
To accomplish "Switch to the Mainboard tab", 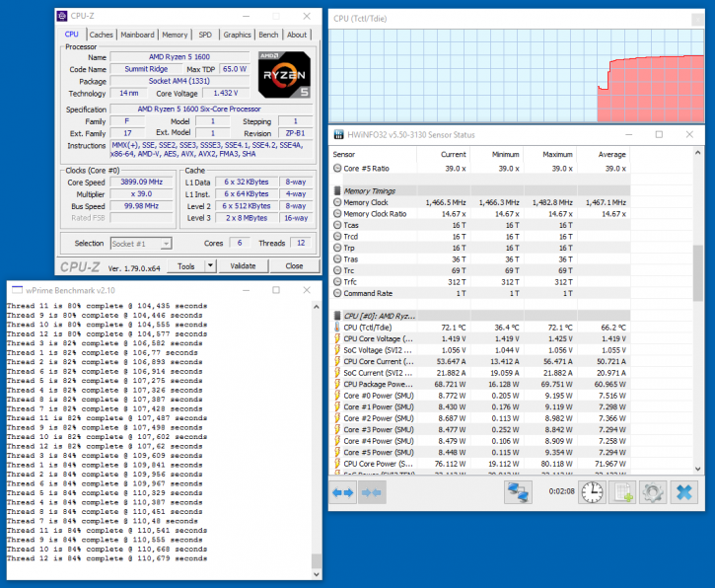I will [137, 35].
